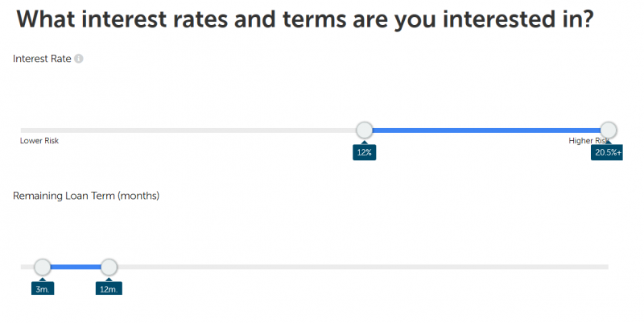Click the Remaining Loan Term (months) label
Image resolution: width=644 pixels, height=323 pixels.
86,196
